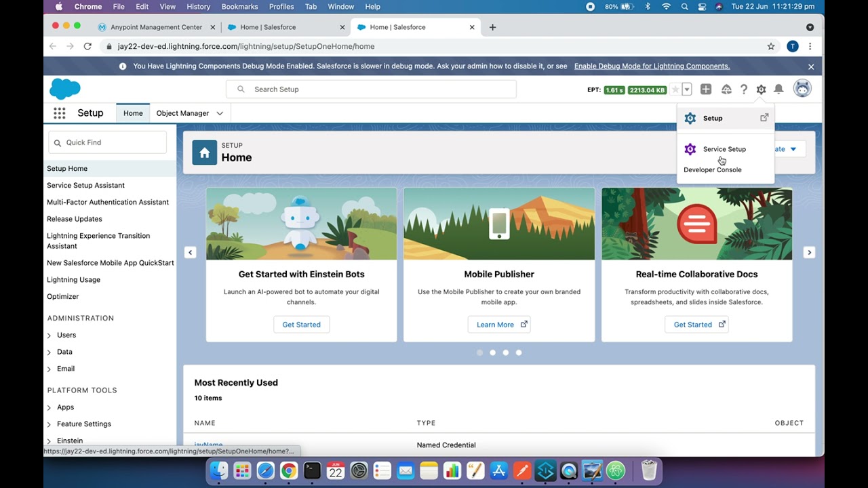868x488 pixels.
Task: Open Finder from the Dock
Action: pyautogui.click(x=218, y=470)
